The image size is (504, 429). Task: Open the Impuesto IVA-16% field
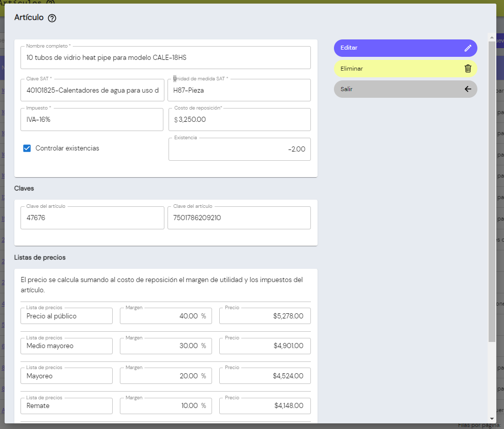pos(92,120)
